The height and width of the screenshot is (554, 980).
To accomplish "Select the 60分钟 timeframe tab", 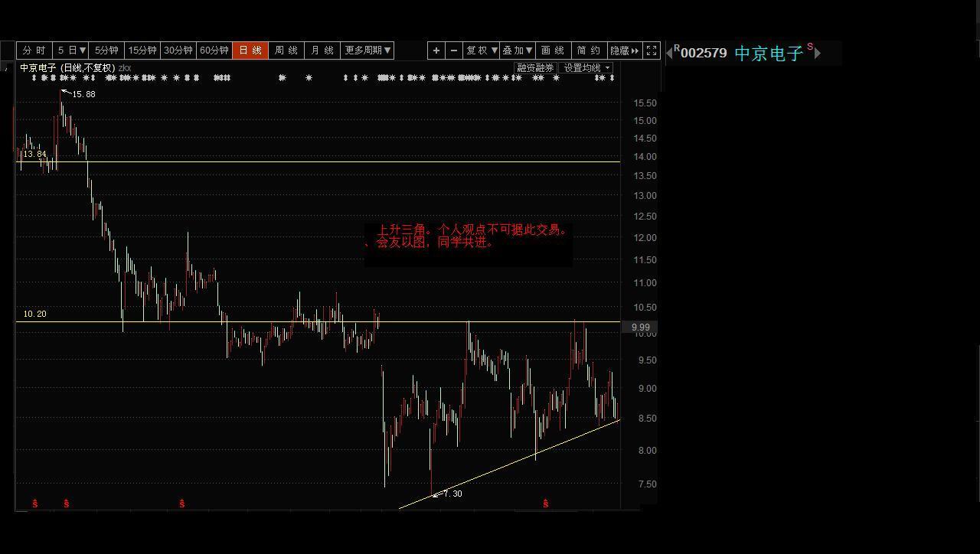I will (x=214, y=51).
